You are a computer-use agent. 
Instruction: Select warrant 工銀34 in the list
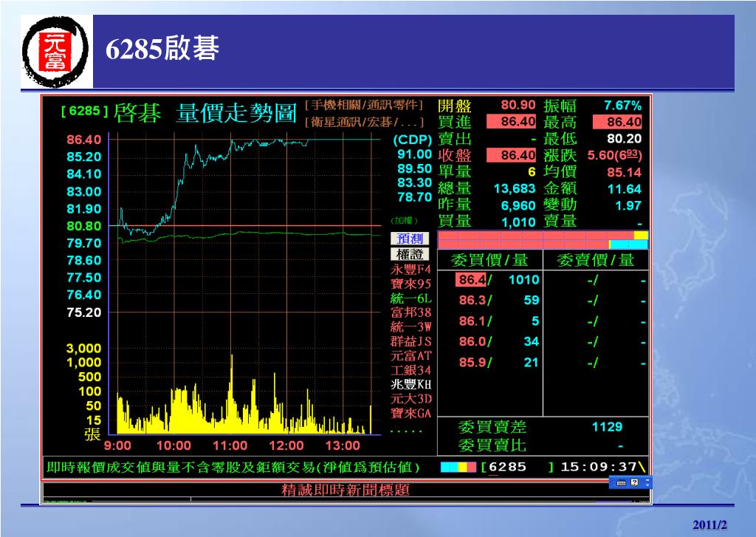(x=410, y=371)
